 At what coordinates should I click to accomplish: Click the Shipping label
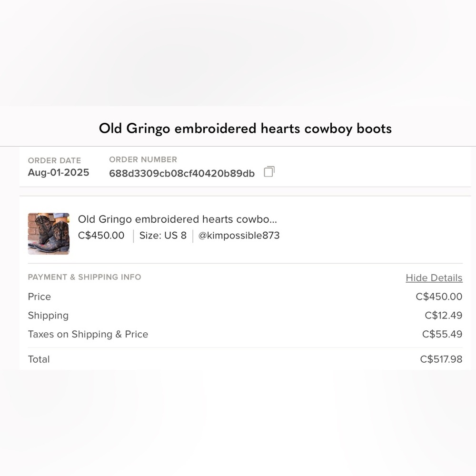click(x=48, y=316)
